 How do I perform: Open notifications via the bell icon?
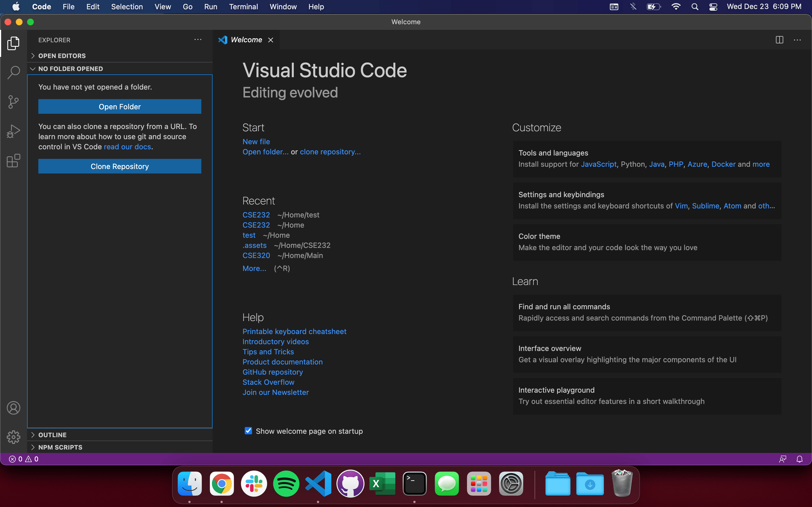(x=800, y=459)
